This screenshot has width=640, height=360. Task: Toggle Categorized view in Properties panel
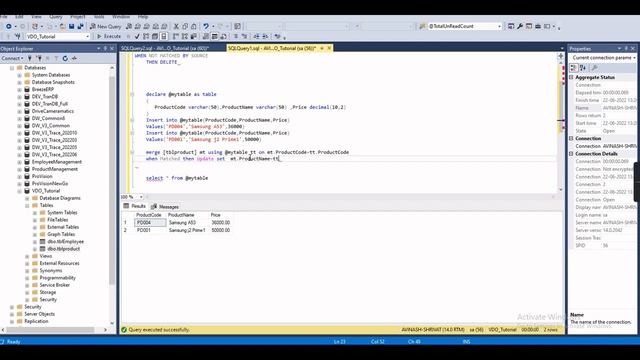(x=574, y=68)
